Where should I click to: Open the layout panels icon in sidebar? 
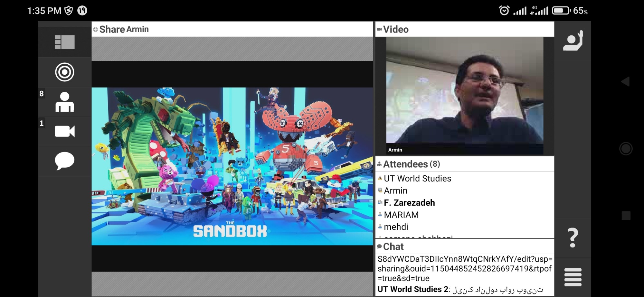(x=64, y=42)
